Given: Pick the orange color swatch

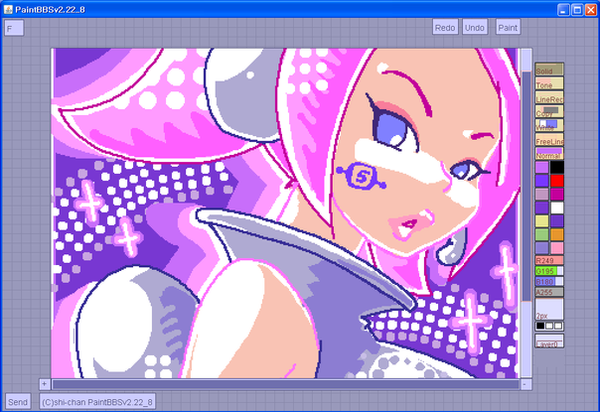Looking at the screenshot, I should [x=557, y=234].
